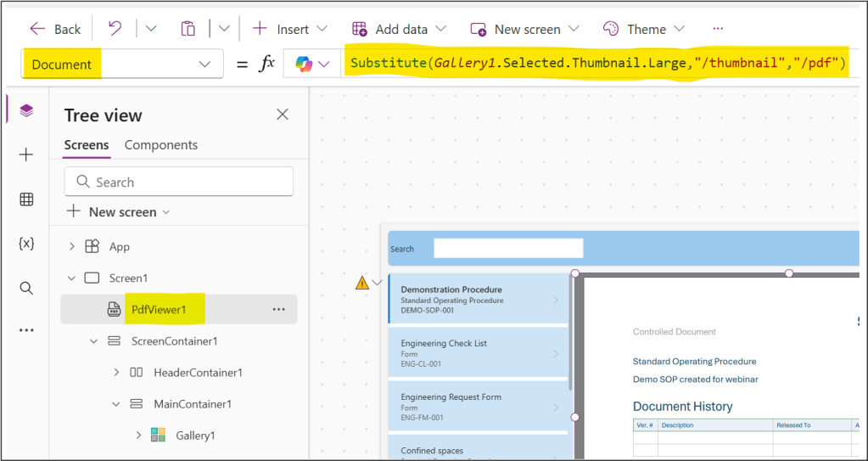
Task: Switch to the Components tab
Action: (x=161, y=145)
